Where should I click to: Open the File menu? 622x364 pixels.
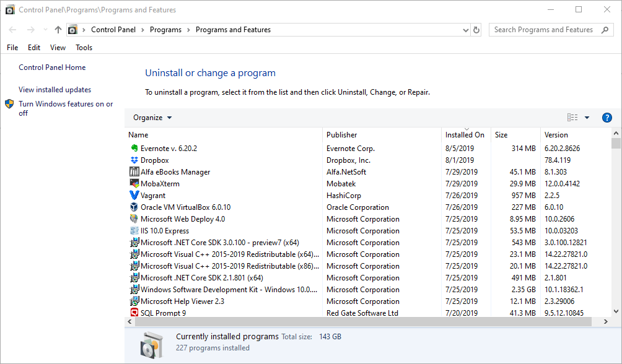point(12,48)
